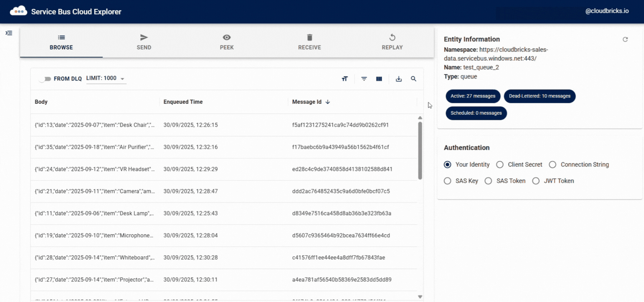Click the text size icon

pyautogui.click(x=345, y=79)
